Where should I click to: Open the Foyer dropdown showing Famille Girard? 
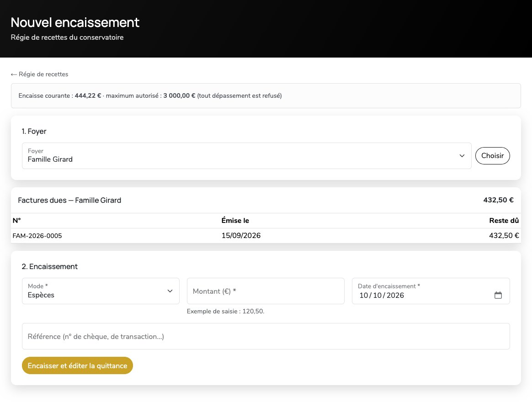click(247, 156)
